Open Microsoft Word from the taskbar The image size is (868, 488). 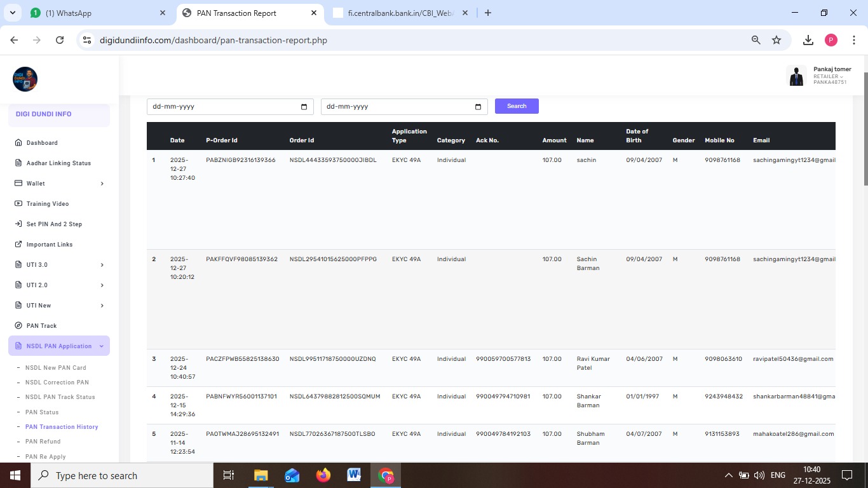coord(354,475)
